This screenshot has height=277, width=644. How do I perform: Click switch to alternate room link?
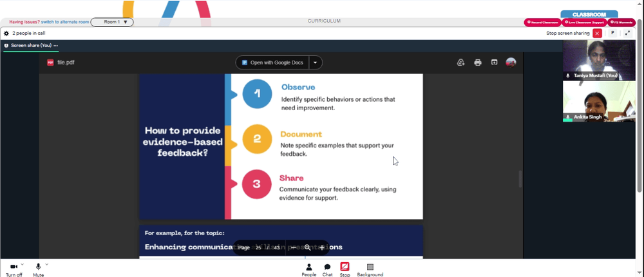(x=65, y=22)
